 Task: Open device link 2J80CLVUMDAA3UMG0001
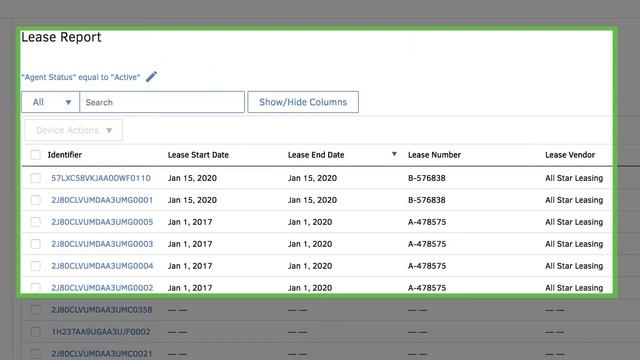[x=102, y=200]
